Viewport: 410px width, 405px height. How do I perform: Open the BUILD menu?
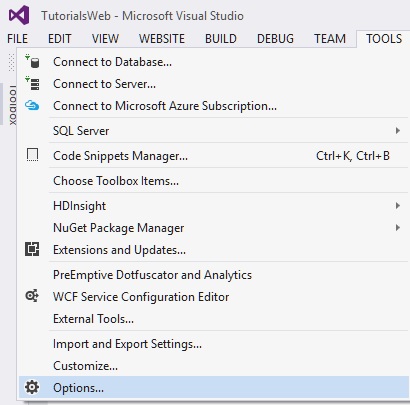click(221, 39)
